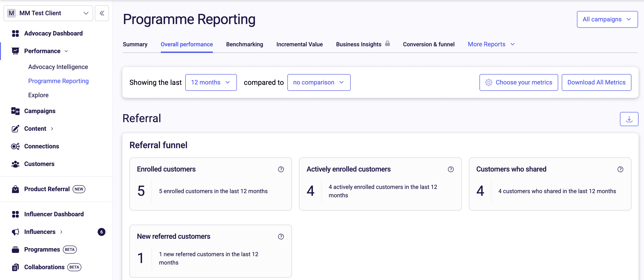Open help for Customers who shared
This screenshot has height=280, width=644.
pos(620,170)
